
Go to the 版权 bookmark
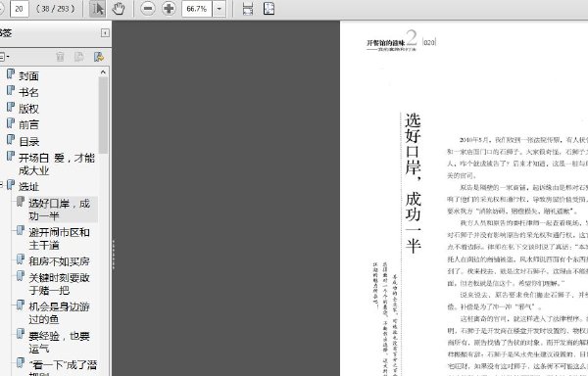pyautogui.click(x=28, y=109)
